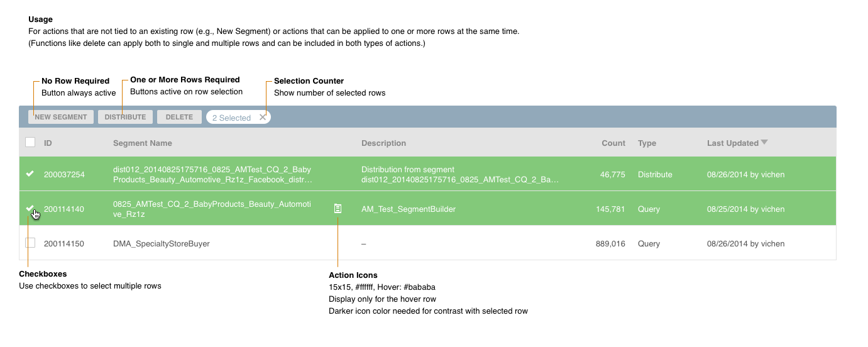868x347 pixels.
Task: Sort by the ID column header
Action: point(48,143)
